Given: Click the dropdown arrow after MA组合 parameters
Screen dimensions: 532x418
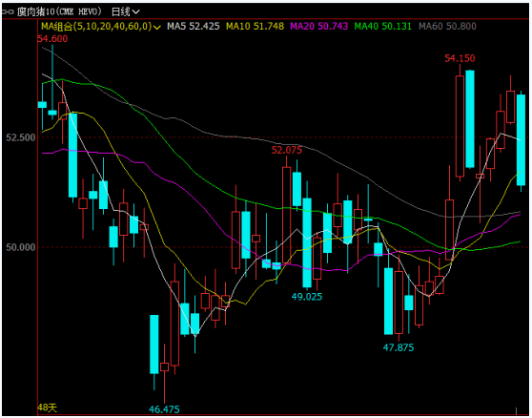Looking at the screenshot, I should click(x=156, y=27).
